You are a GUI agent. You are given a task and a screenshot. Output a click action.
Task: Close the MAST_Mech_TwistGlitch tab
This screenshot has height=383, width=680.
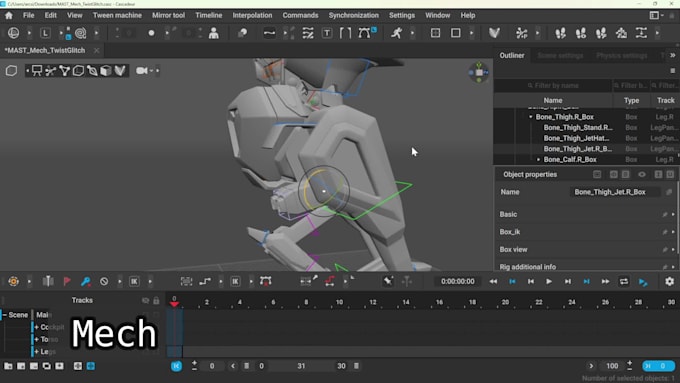point(96,50)
